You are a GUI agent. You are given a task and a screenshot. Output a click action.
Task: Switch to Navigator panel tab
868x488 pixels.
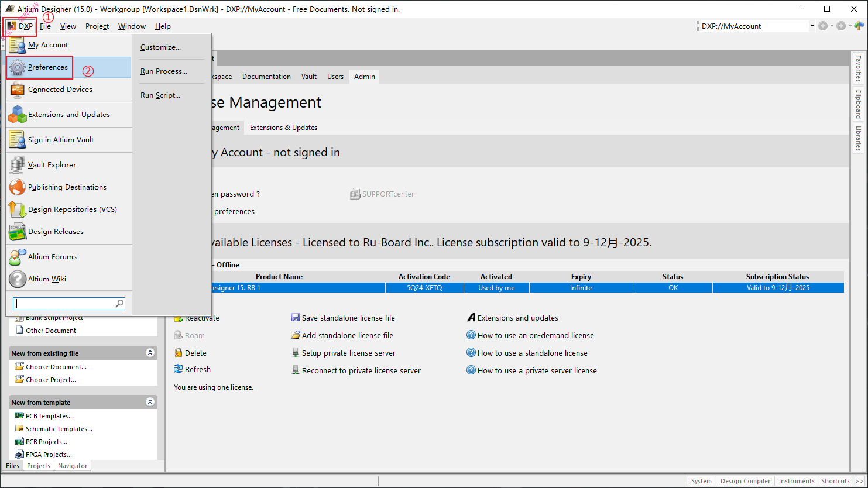pos(73,466)
